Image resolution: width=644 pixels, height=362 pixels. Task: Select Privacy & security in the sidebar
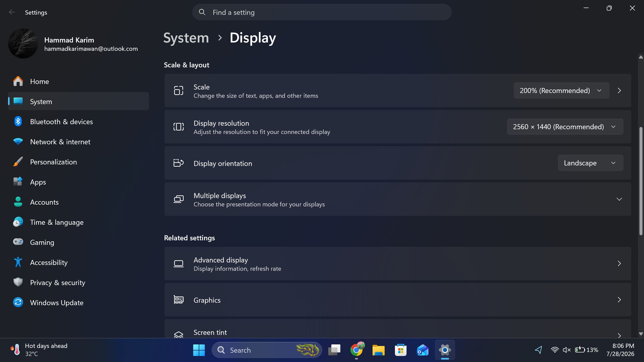point(78,283)
